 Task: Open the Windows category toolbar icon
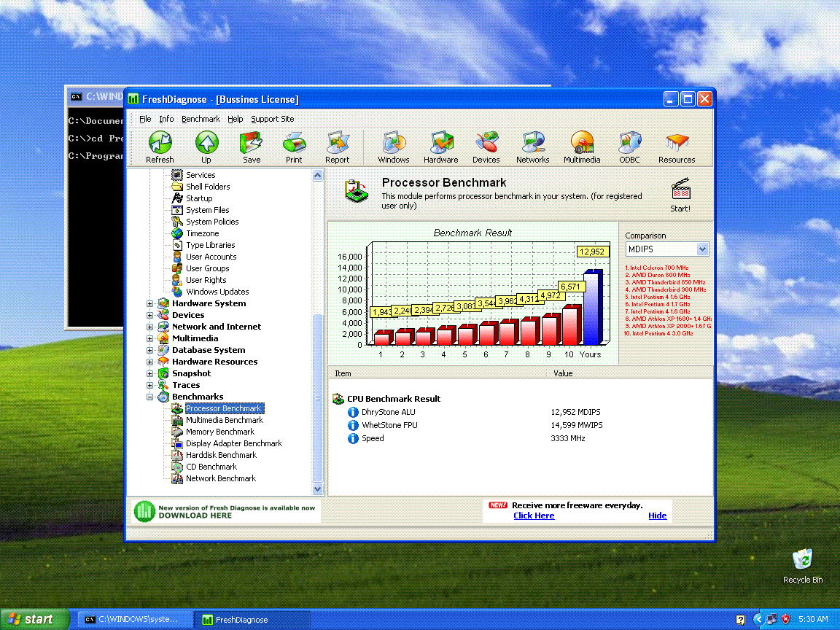point(393,143)
